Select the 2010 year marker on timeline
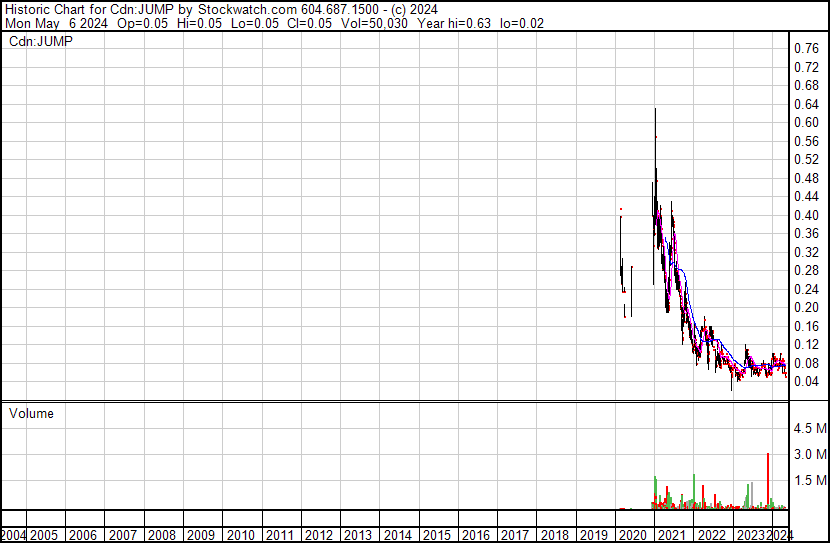Viewport: 830px width, 543px height. (x=241, y=535)
